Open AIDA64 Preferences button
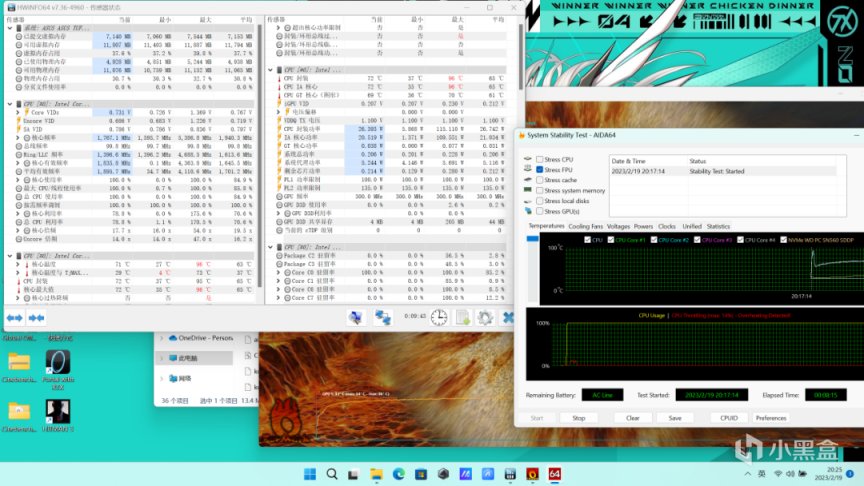Image resolution: width=864 pixels, height=486 pixels. pos(771,418)
